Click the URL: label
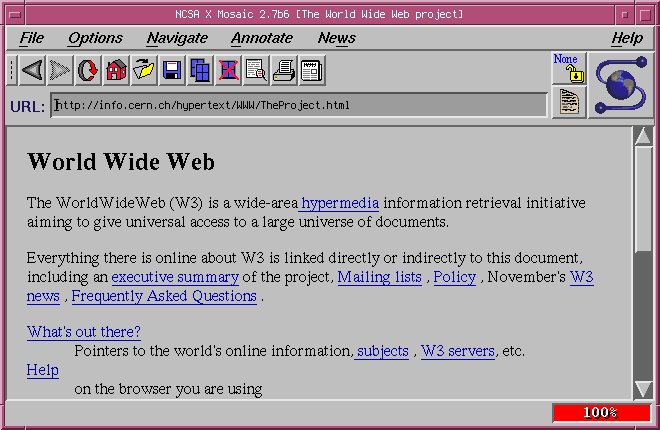 pyautogui.click(x=27, y=106)
